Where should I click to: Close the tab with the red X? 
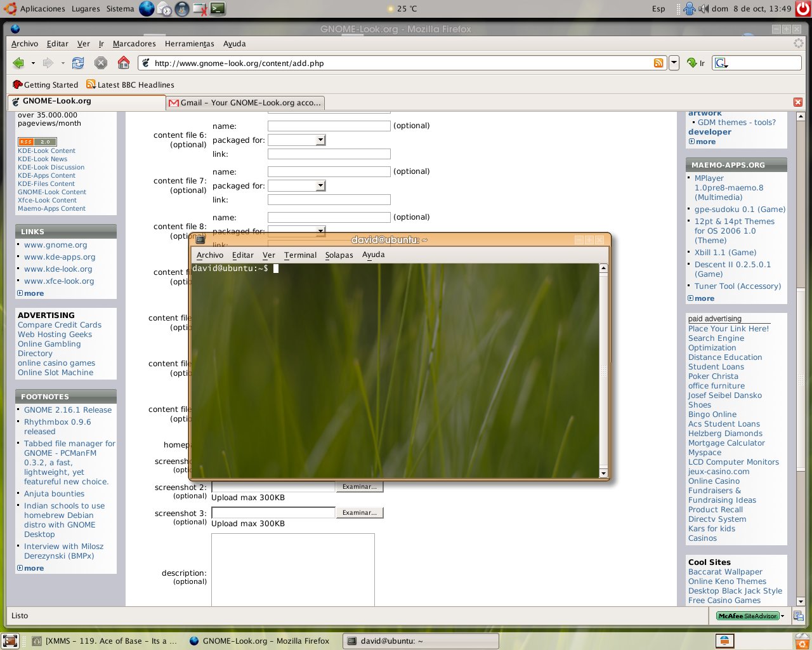pyautogui.click(x=798, y=102)
